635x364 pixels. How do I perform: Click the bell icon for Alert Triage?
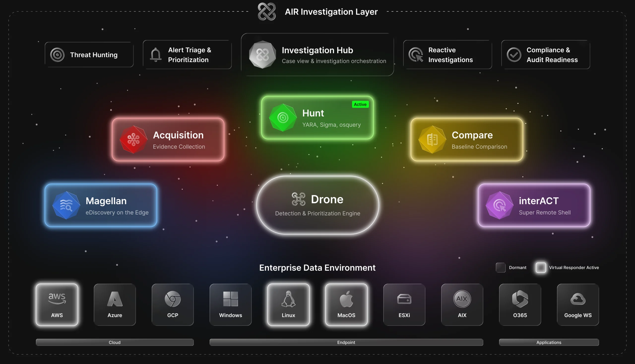tap(156, 55)
